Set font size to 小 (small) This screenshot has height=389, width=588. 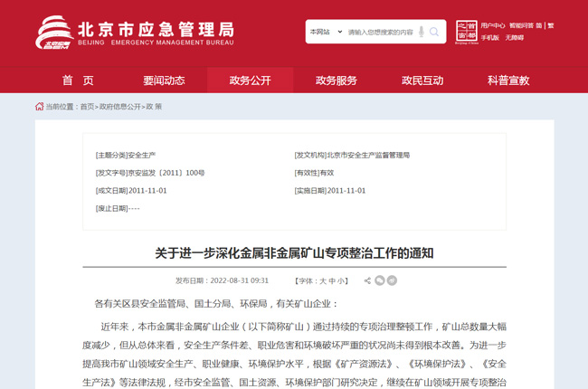pyautogui.click(x=342, y=281)
